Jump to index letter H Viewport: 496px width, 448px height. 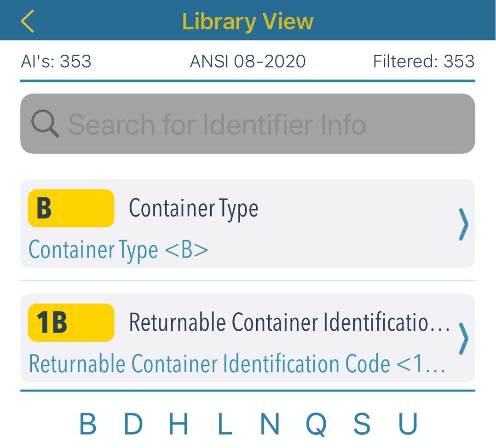click(x=179, y=424)
